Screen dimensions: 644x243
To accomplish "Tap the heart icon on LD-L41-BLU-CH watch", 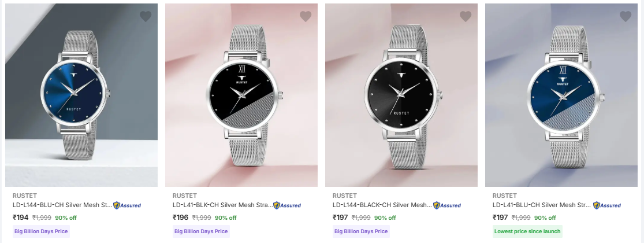I will coord(626,16).
